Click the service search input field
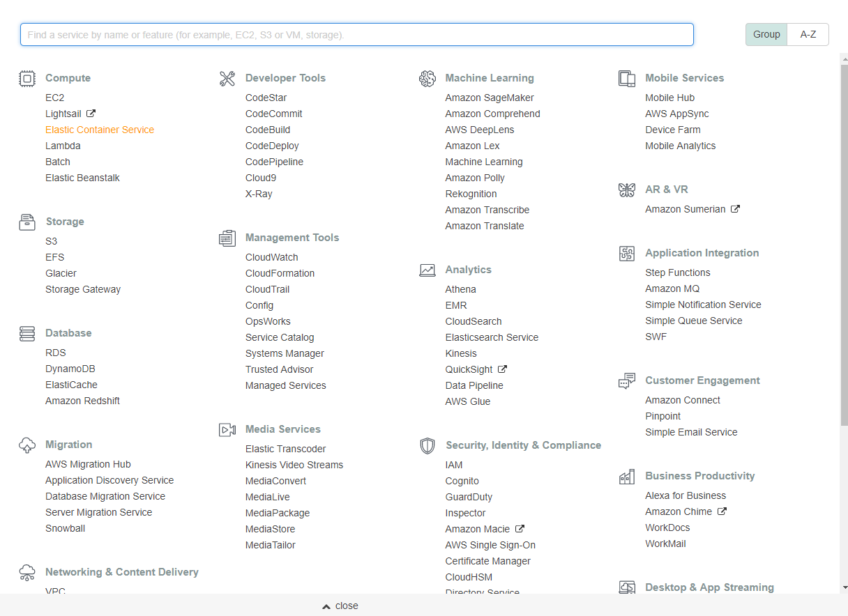 pos(356,35)
